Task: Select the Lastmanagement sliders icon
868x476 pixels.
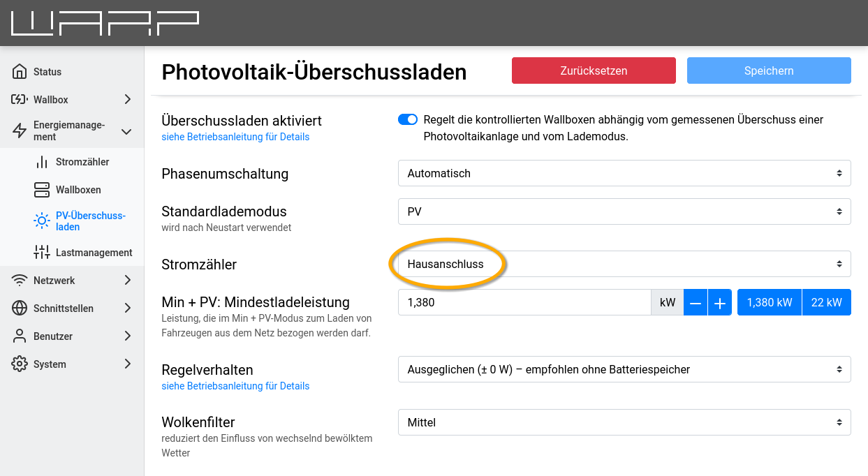Action: (x=43, y=252)
